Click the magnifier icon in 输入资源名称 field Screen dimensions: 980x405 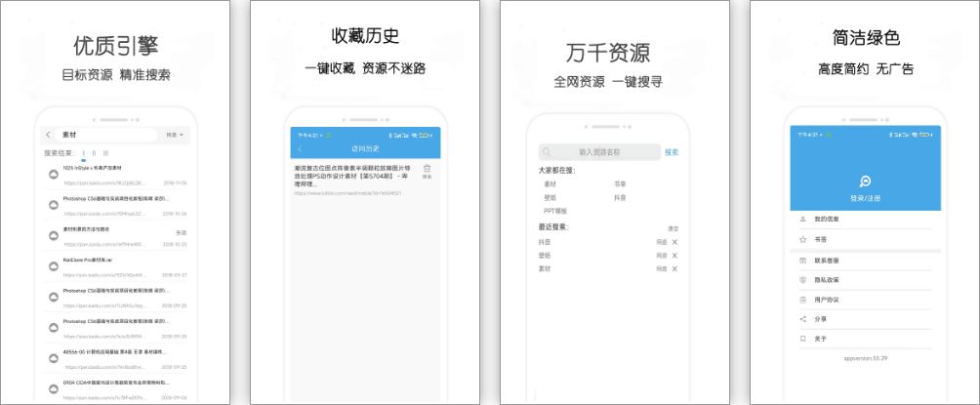coord(547,152)
